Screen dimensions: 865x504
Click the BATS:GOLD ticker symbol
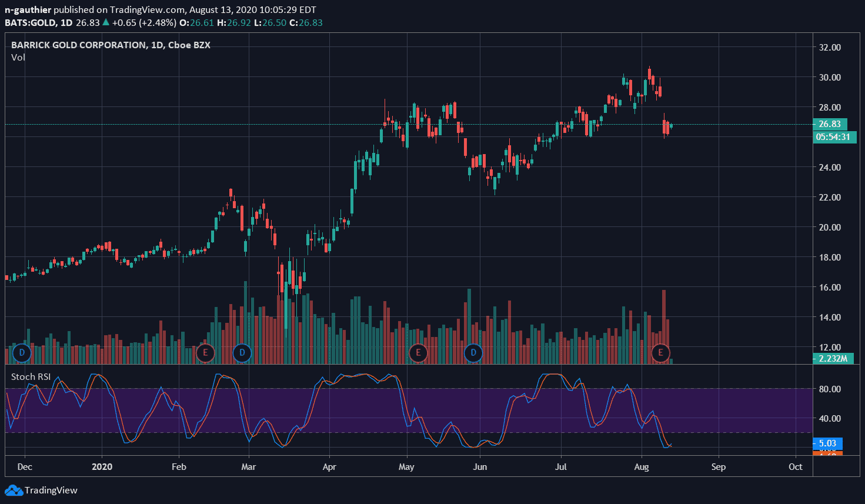tap(31, 22)
